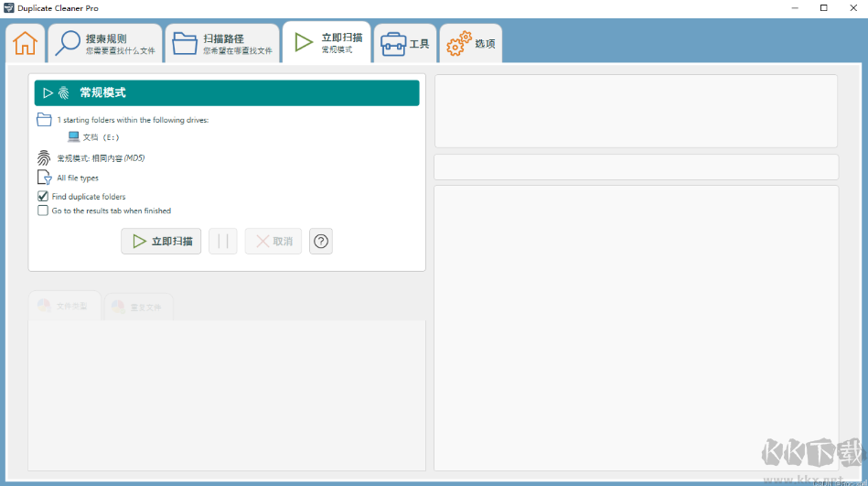Click the fingerprint icon beside 相同内容 (MD5)
Viewport: 868px width, 486px height.
(44, 158)
